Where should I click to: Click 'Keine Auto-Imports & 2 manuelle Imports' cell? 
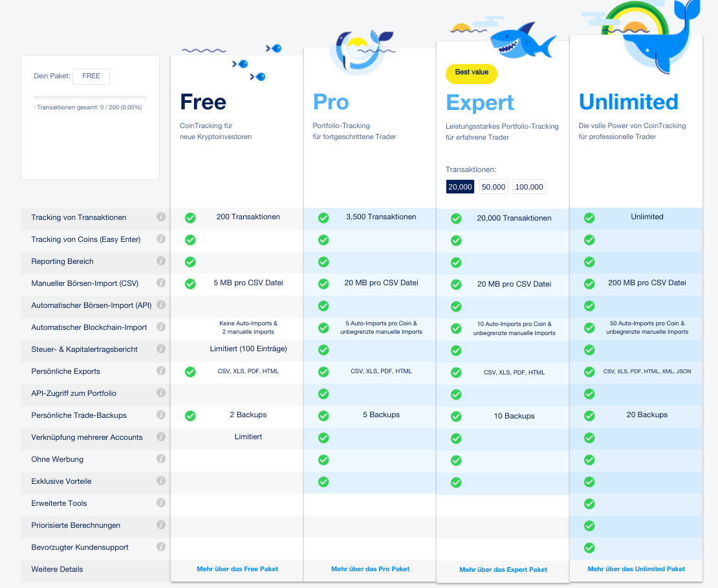248,327
